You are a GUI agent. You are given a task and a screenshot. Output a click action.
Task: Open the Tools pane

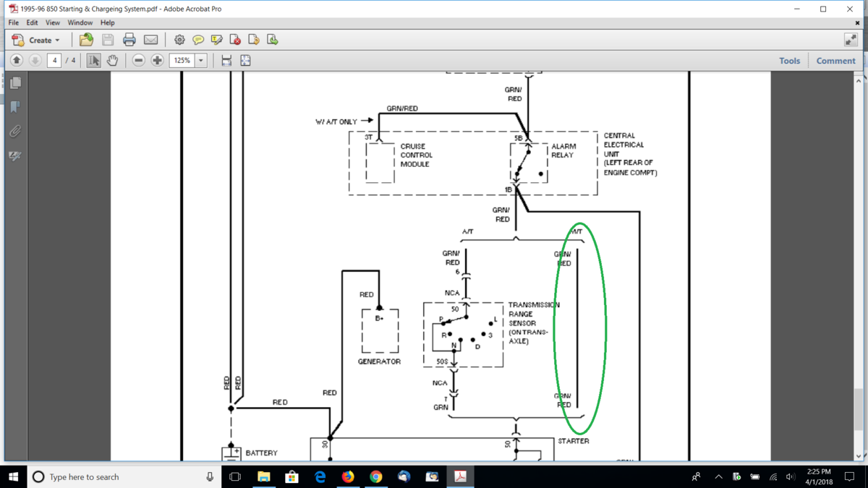point(789,61)
